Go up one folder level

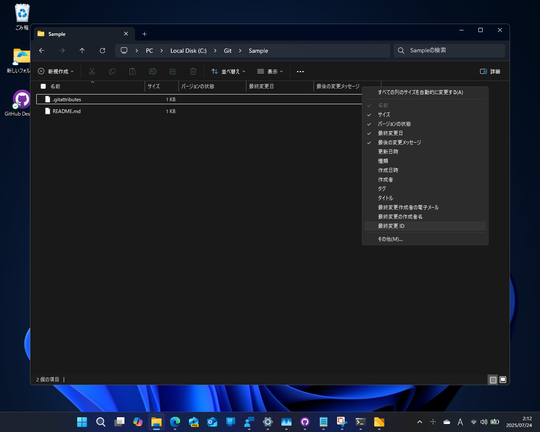tap(82, 51)
